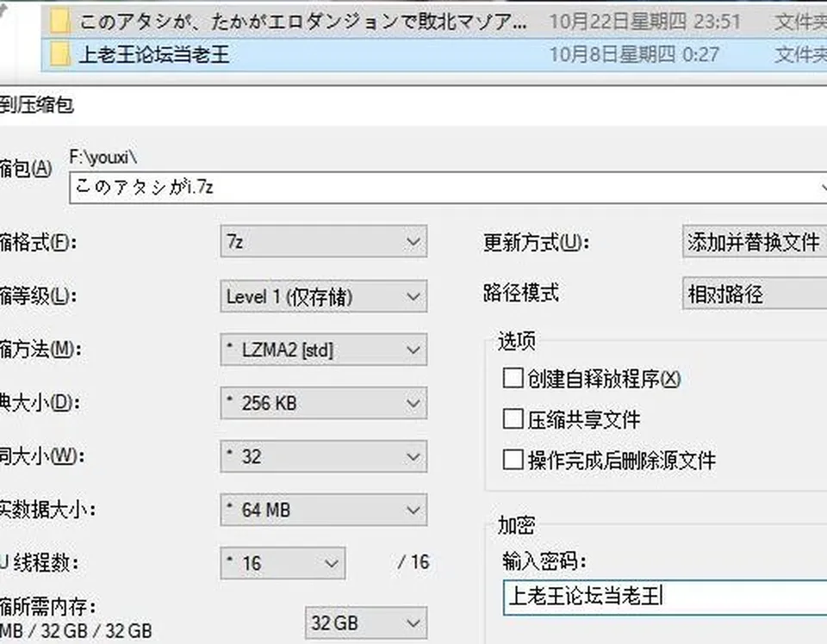
Task: Open path mode dropdown 相对路径
Action: point(755,294)
